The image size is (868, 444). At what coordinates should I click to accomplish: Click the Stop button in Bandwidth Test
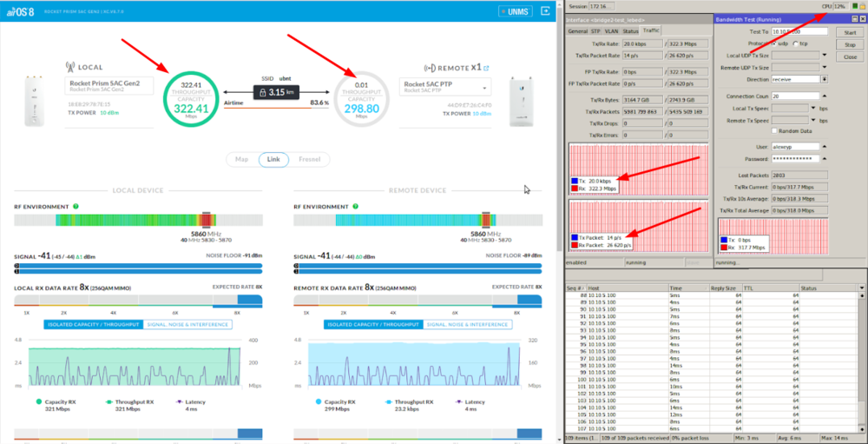click(850, 45)
